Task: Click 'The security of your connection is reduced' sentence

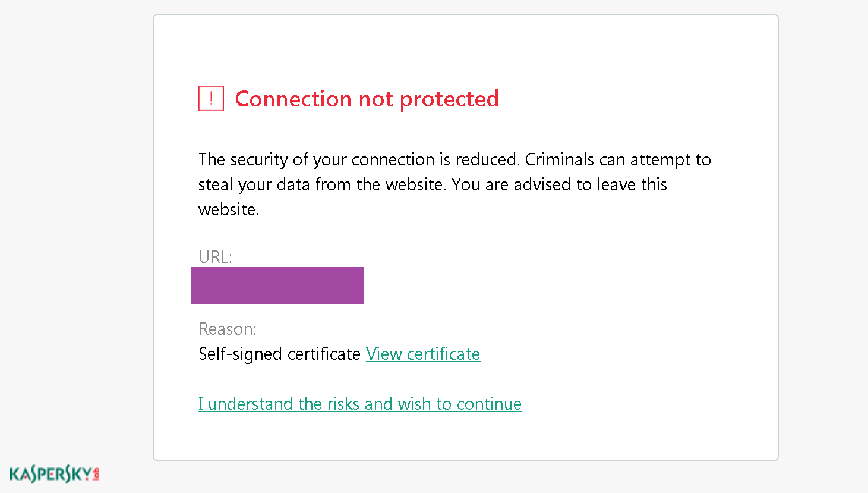Action: (x=359, y=159)
